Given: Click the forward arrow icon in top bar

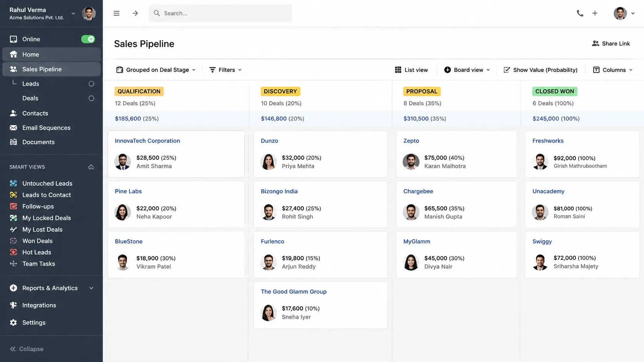Looking at the screenshot, I should [x=135, y=13].
